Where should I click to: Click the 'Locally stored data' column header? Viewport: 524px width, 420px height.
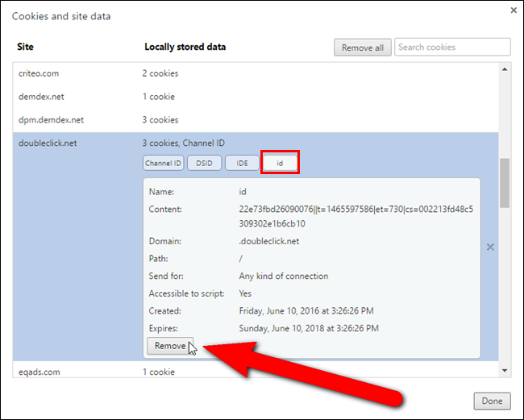[x=185, y=47]
